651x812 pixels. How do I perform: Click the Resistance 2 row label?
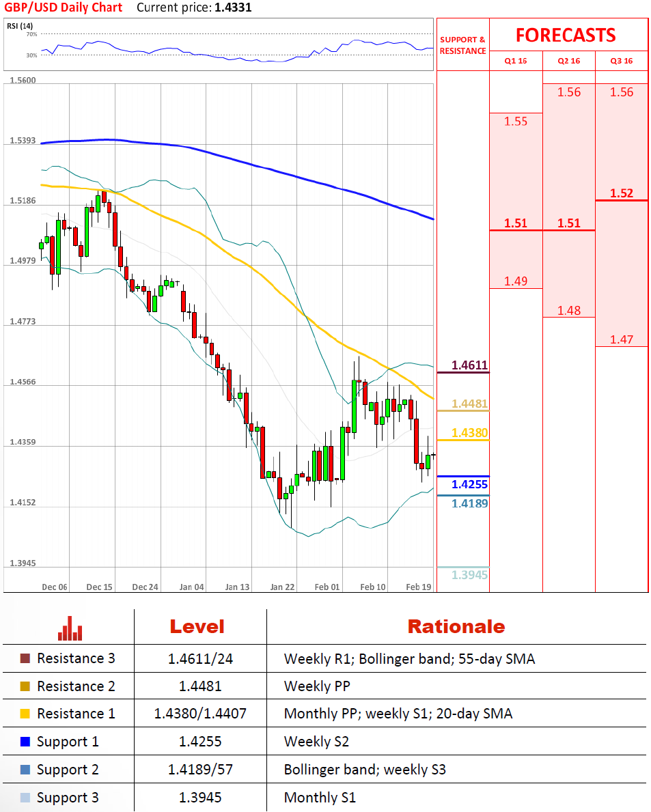point(76,686)
